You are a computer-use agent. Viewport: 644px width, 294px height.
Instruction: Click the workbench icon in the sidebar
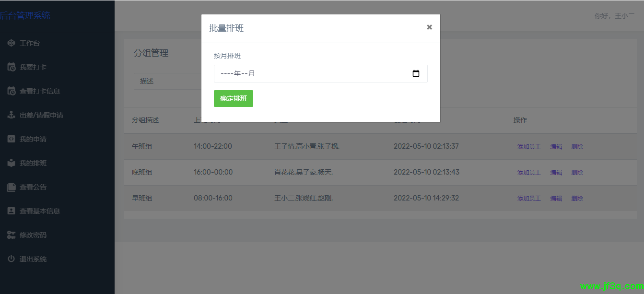[x=12, y=43]
